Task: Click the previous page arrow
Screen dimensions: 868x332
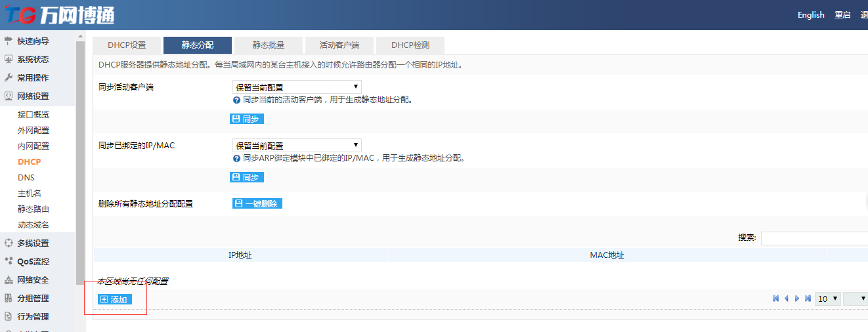Action: pyautogui.click(x=787, y=299)
